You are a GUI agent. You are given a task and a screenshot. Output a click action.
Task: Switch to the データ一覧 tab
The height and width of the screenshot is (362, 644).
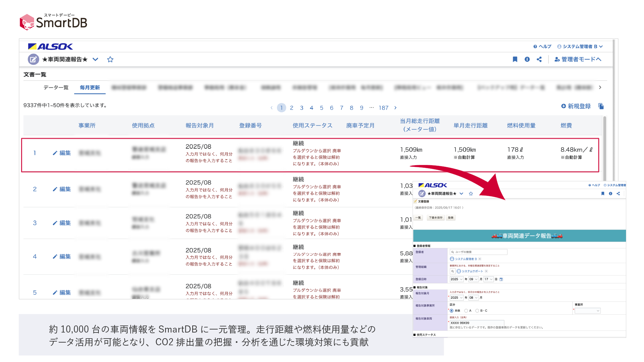56,87
